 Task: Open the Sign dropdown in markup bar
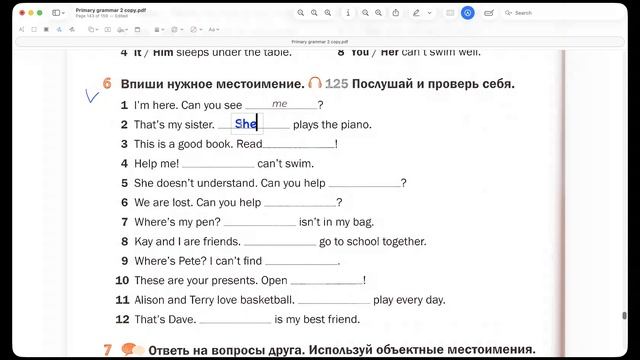click(122, 29)
